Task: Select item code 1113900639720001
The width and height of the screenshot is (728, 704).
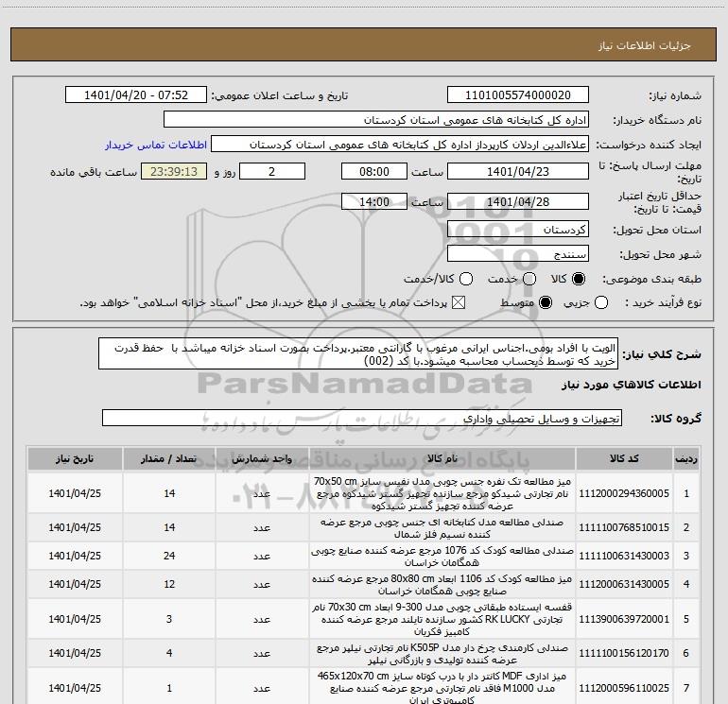Action: (x=624, y=619)
